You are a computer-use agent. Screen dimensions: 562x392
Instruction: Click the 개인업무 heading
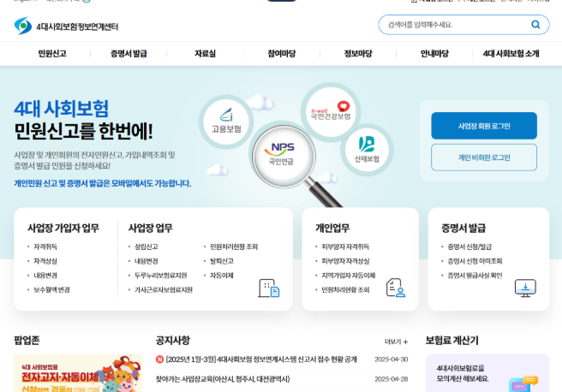coord(332,228)
